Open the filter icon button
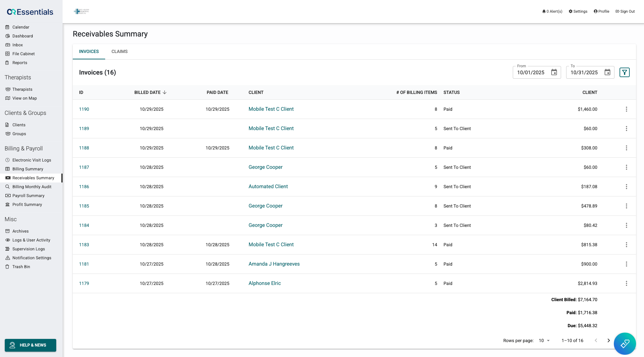This screenshot has height=357, width=644. [x=624, y=72]
